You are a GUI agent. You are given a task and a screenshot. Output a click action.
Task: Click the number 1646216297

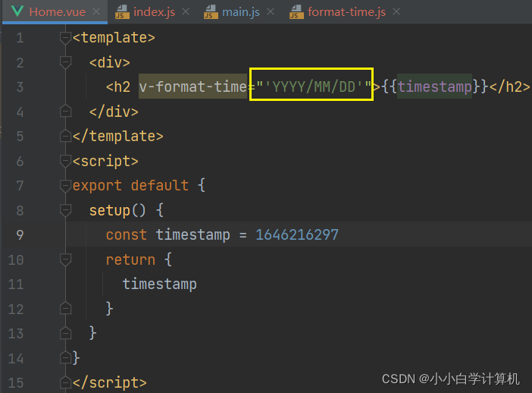(x=297, y=234)
